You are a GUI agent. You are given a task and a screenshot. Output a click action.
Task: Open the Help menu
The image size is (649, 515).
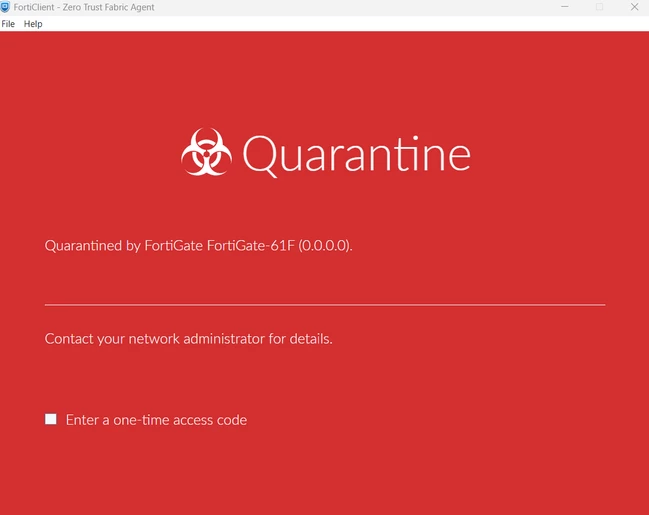click(33, 24)
